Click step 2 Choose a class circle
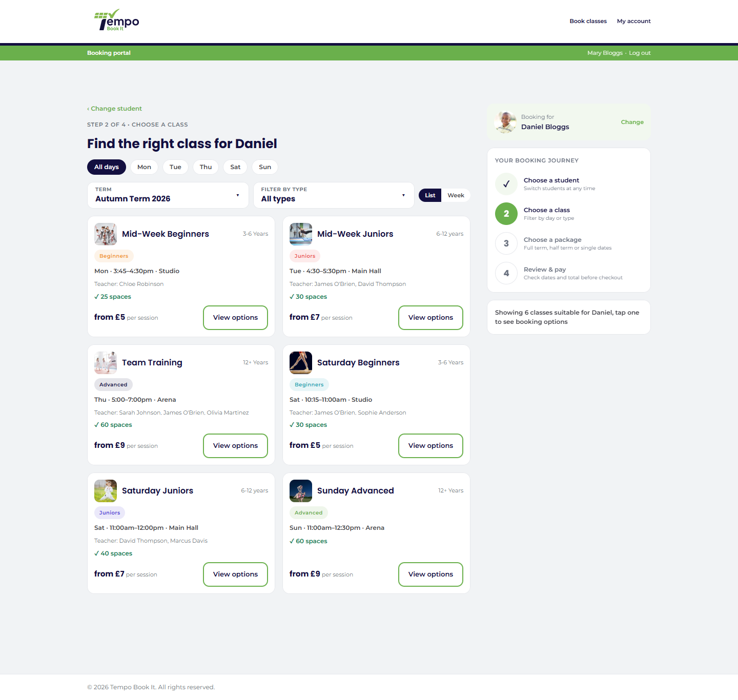738x700 pixels. [x=506, y=214]
